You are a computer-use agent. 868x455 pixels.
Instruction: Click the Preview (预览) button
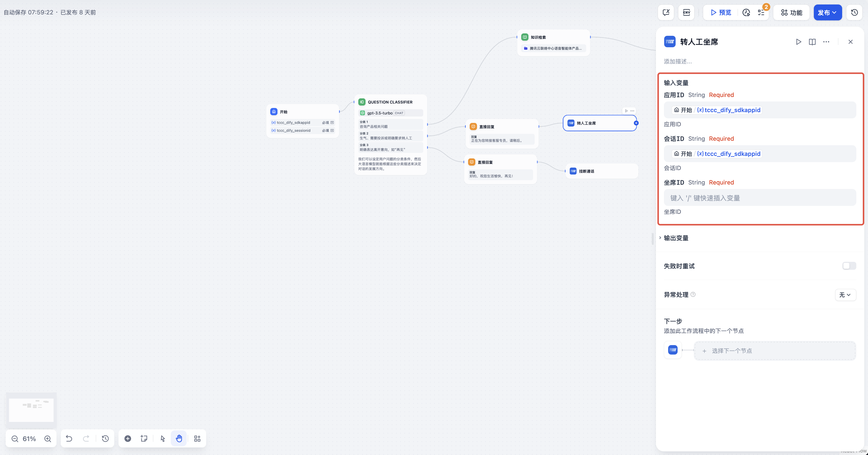pyautogui.click(x=721, y=12)
